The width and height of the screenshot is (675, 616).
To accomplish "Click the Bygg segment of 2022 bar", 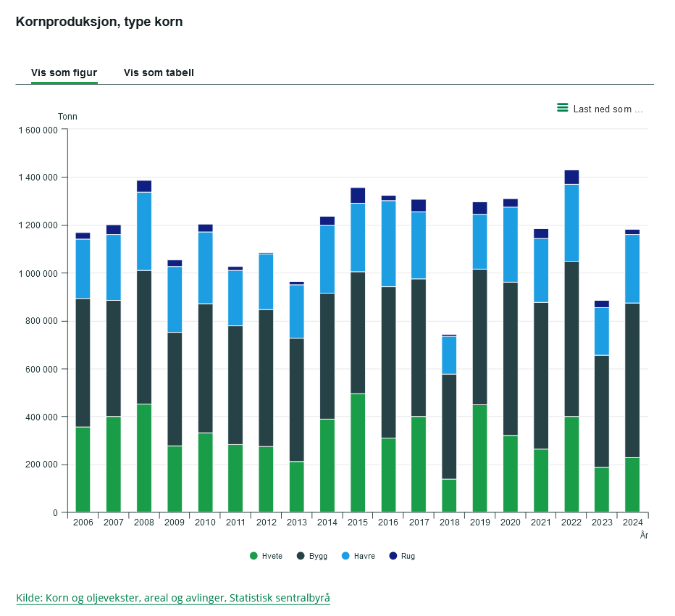I will 571,339.
